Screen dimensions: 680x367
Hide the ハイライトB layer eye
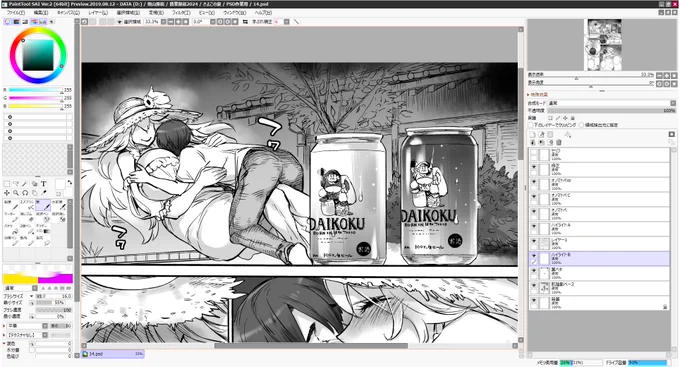534,256
